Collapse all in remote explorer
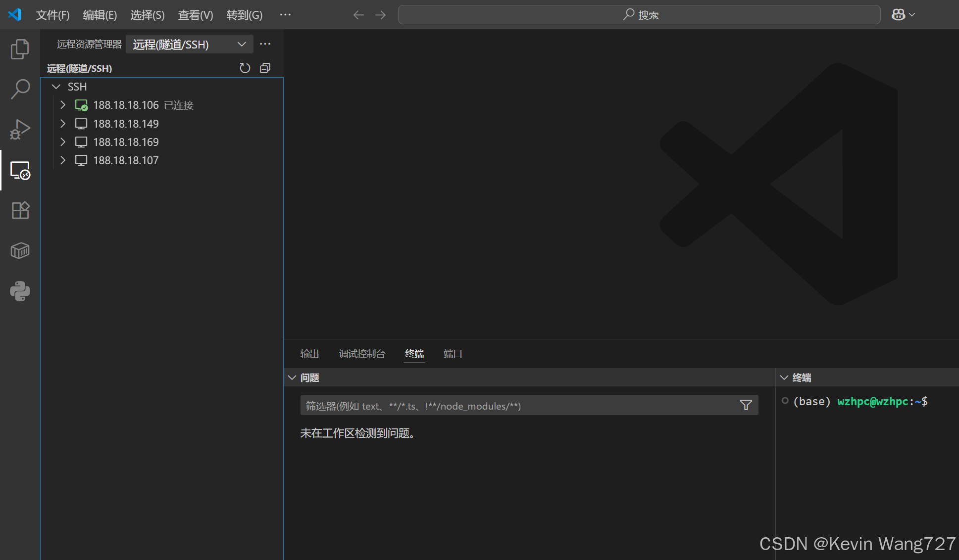Screen dimensions: 959x560 coord(265,68)
